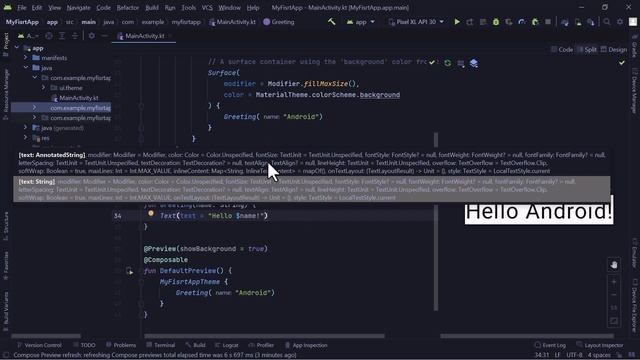The image size is (640, 360).
Task: Click the Profile app gauge icon
Action: (x=522, y=22)
